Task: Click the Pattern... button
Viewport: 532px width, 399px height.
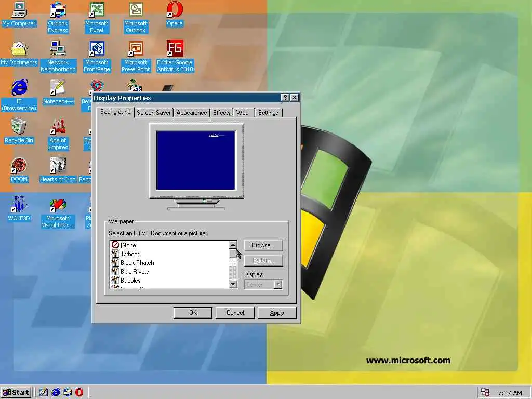Action: (263, 261)
